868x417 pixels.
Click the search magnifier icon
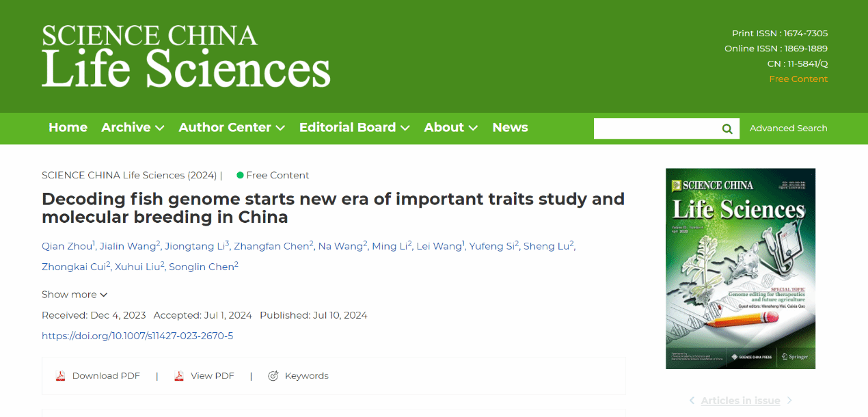click(727, 129)
